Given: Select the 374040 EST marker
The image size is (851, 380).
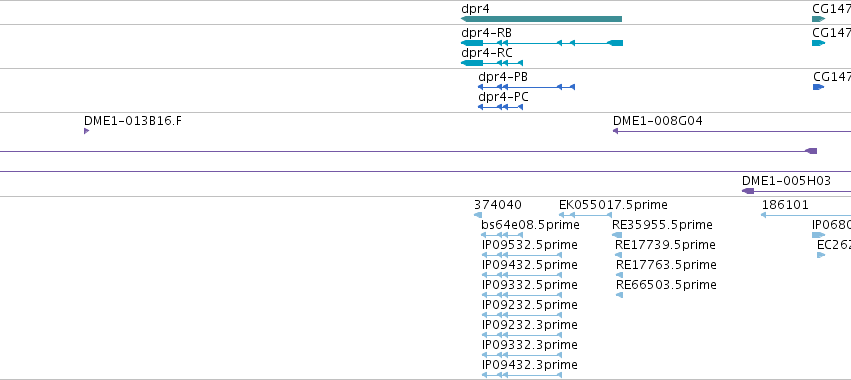Looking at the screenshot, I should click(478, 215).
